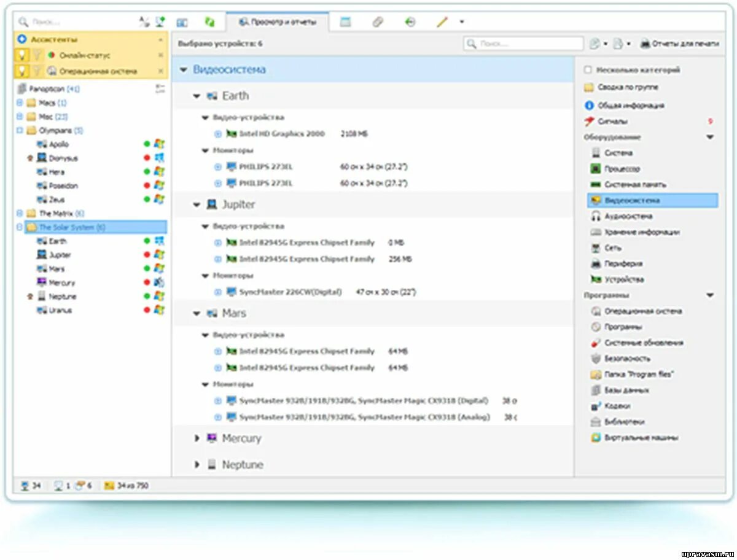The image size is (737, 560).
Task: Expand the Neptune device section
Action: point(197,465)
